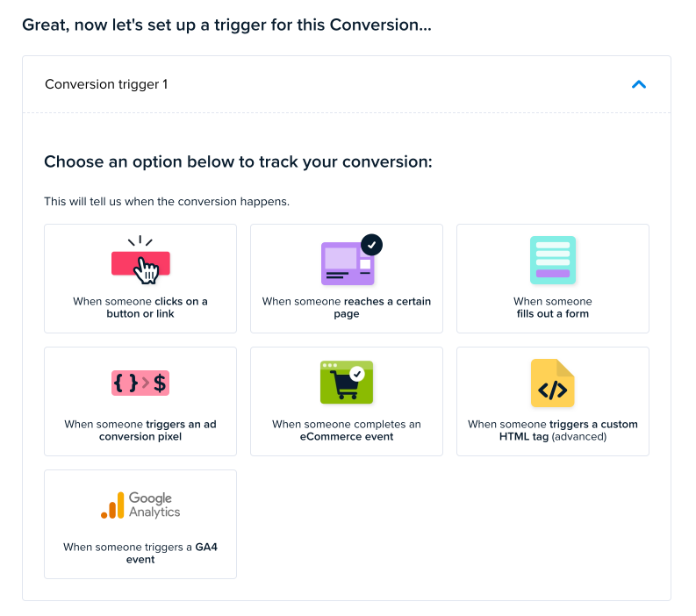Select the teal form fill icon
This screenshot has height=616, width=696.
[553, 260]
